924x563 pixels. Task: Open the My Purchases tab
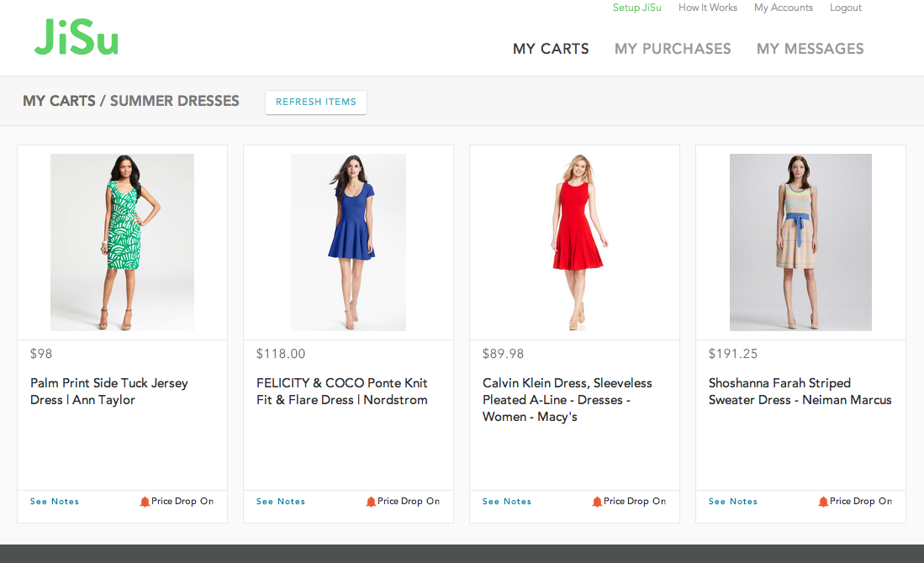click(673, 49)
